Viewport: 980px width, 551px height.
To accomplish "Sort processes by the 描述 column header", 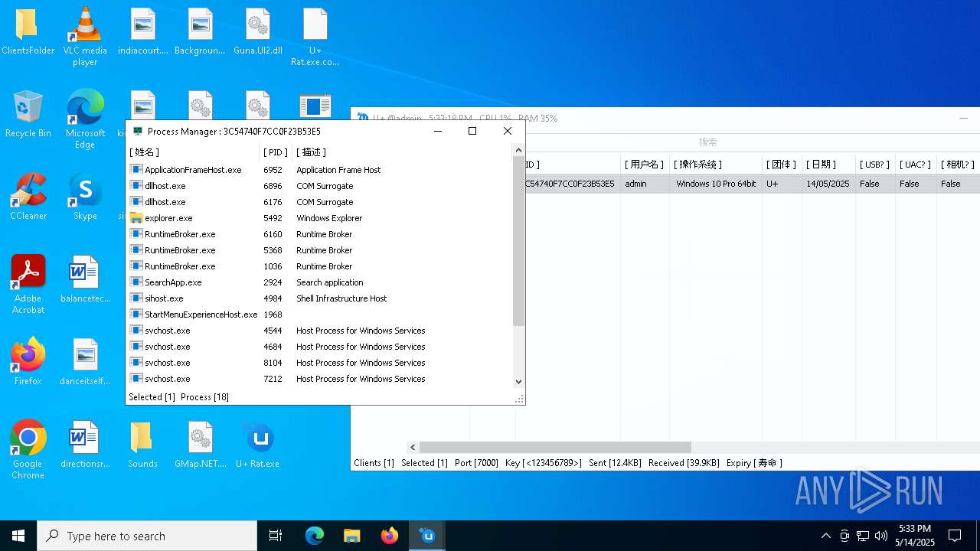I will [402, 152].
